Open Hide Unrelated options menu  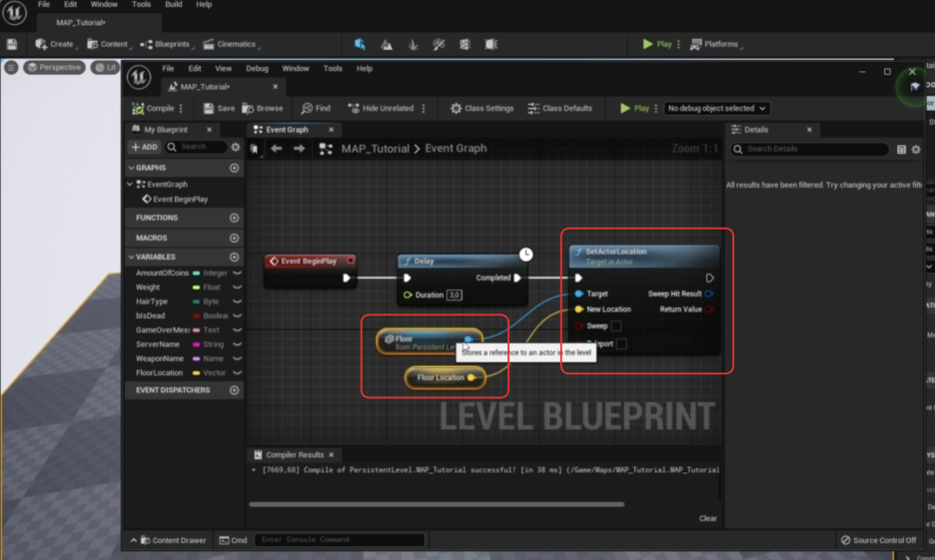coord(424,109)
